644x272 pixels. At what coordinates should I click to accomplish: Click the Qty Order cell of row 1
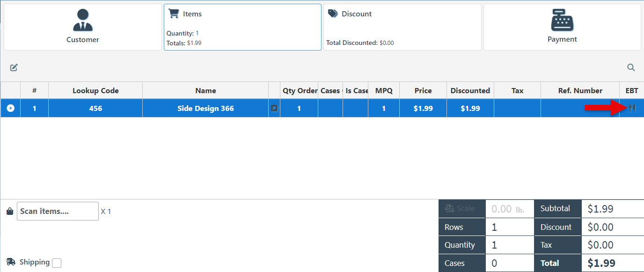tap(299, 109)
